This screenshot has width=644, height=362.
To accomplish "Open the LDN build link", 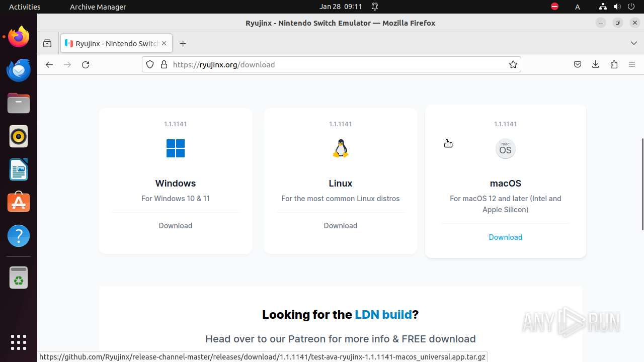I will point(383,315).
